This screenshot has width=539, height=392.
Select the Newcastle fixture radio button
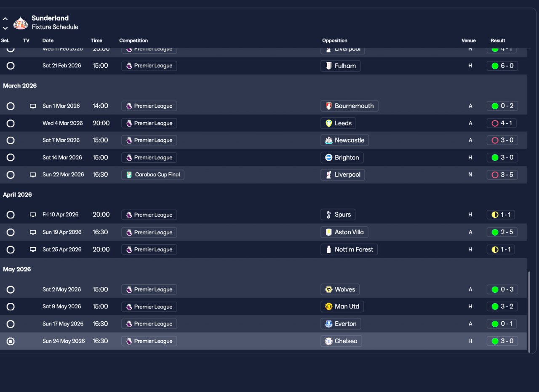tap(11, 140)
